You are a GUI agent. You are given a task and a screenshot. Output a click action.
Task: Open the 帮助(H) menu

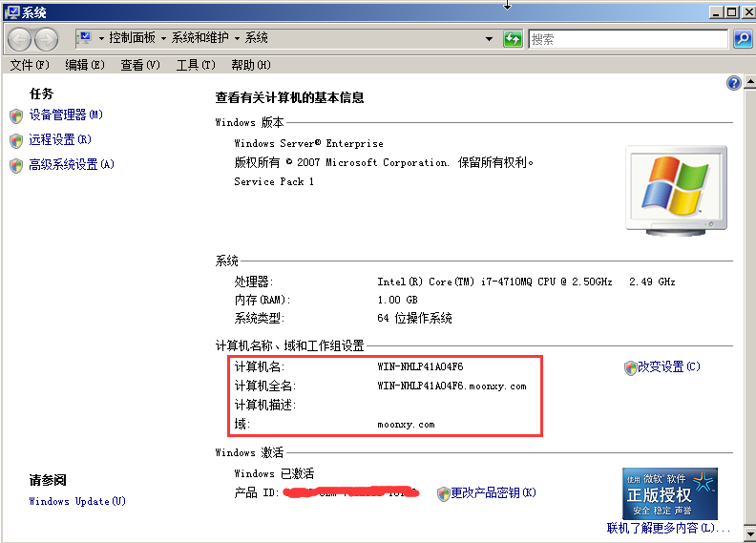[251, 65]
